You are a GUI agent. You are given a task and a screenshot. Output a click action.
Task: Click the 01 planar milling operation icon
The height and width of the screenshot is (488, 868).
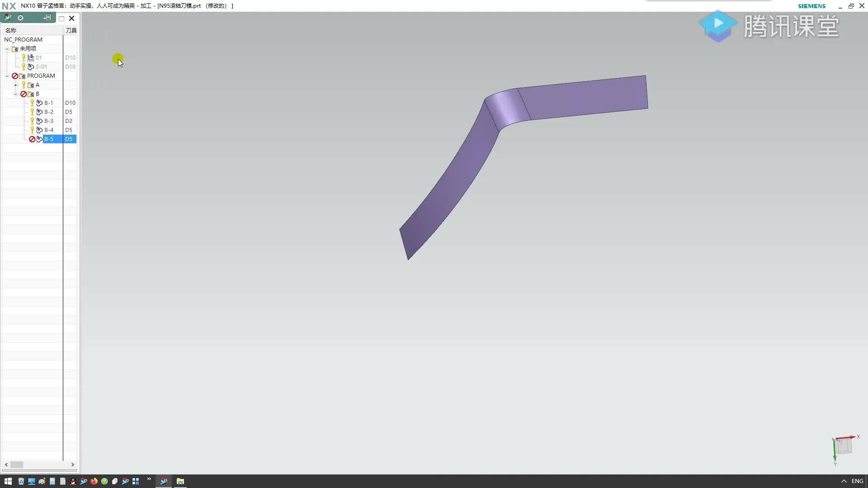click(31, 58)
